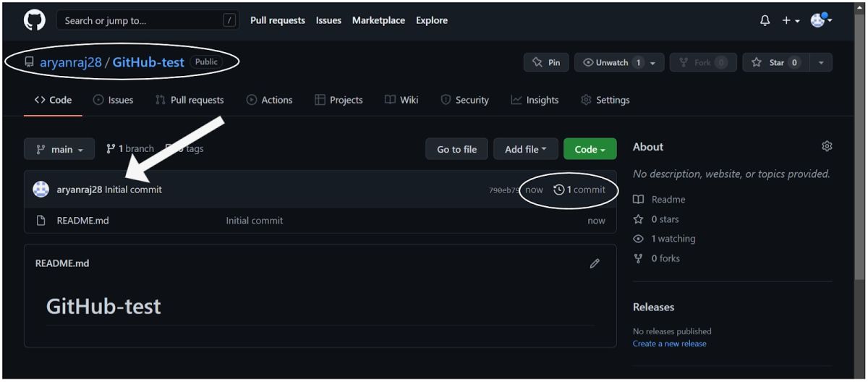Switch to the Security tab
Viewport: 868px width, 382px height.
click(465, 100)
